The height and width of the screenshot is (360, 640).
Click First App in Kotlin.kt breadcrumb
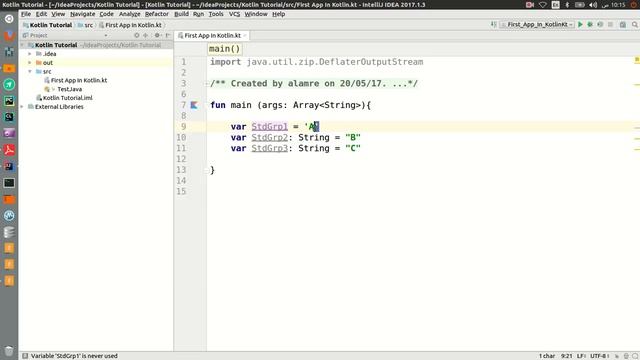click(130, 25)
